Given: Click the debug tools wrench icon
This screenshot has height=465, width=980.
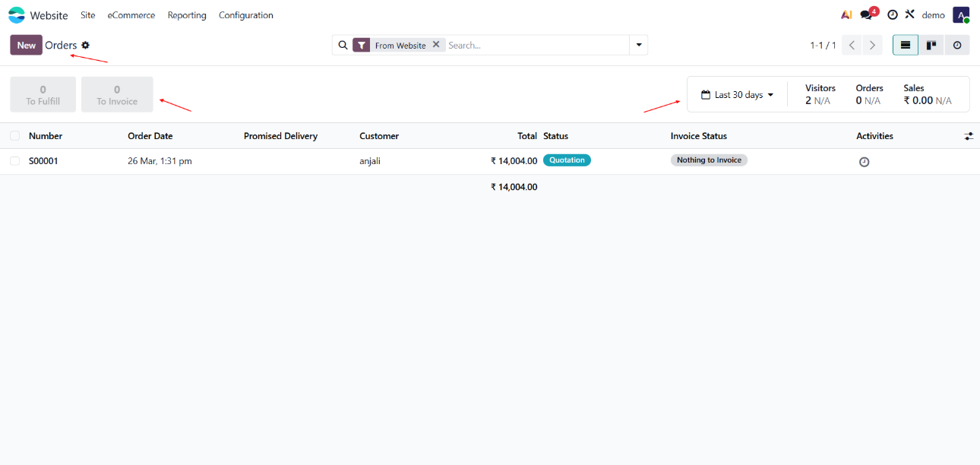Looking at the screenshot, I should [x=909, y=14].
